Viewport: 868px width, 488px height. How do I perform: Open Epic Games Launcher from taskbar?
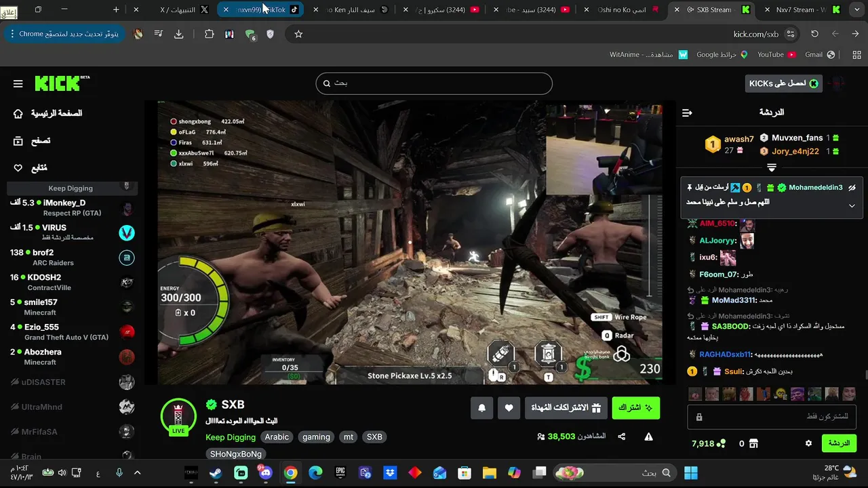click(x=340, y=473)
